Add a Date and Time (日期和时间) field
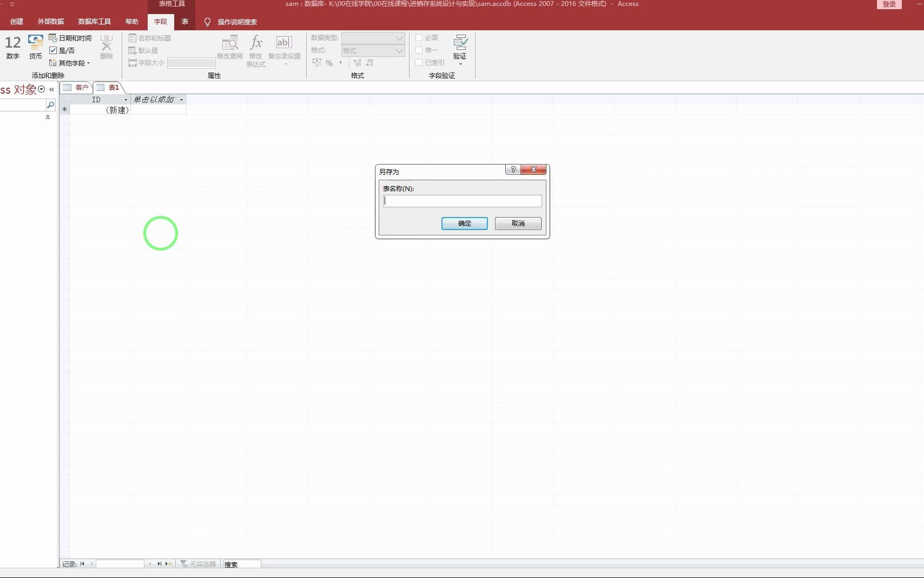This screenshot has height=578, width=924. (x=70, y=38)
